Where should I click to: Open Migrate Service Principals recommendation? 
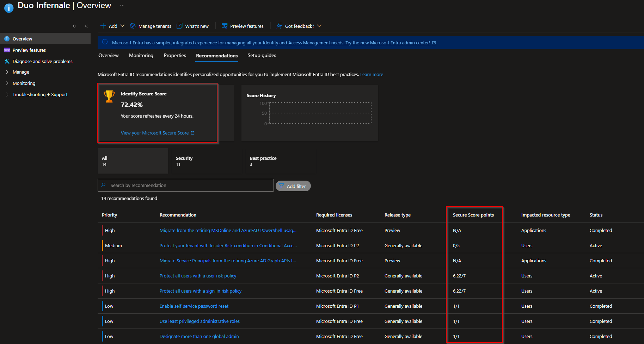(x=228, y=261)
